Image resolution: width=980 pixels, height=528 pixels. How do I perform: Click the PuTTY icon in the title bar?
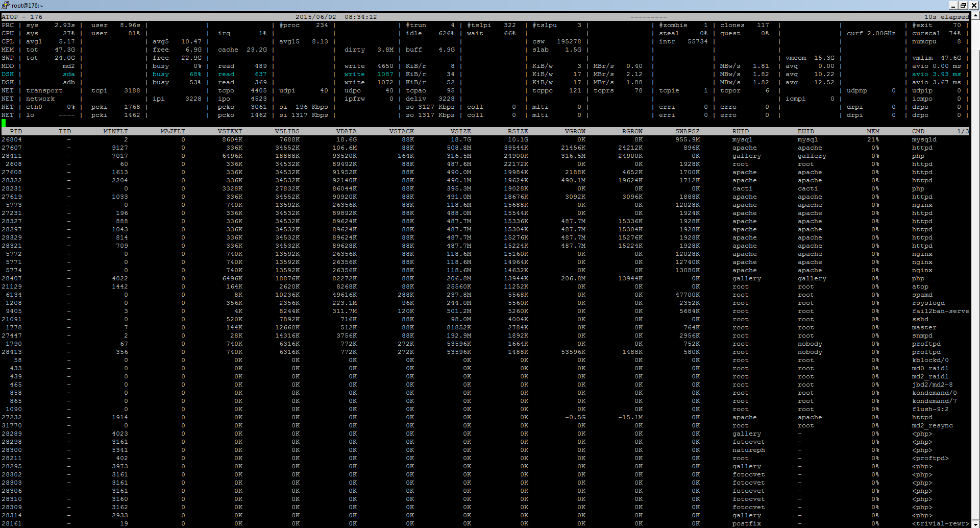click(6, 5)
